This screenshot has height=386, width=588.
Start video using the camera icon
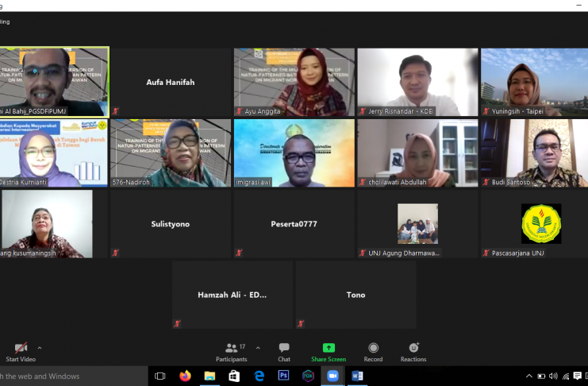click(21, 348)
